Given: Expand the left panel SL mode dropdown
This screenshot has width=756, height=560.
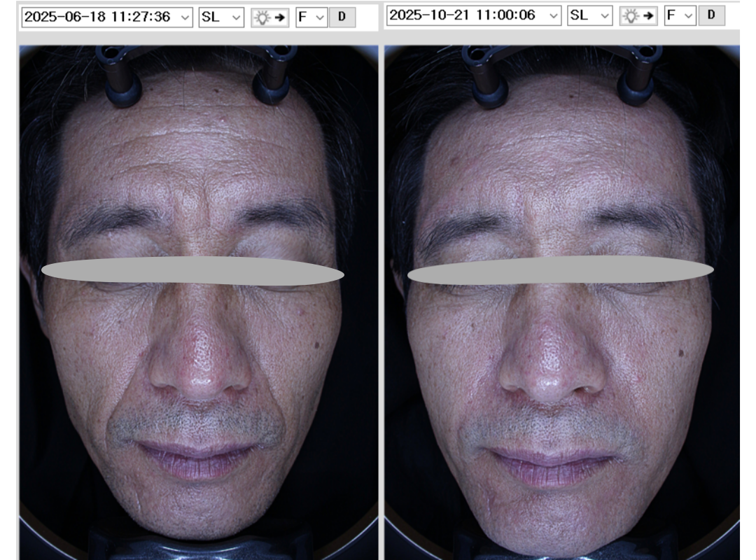Looking at the screenshot, I should (x=221, y=17).
